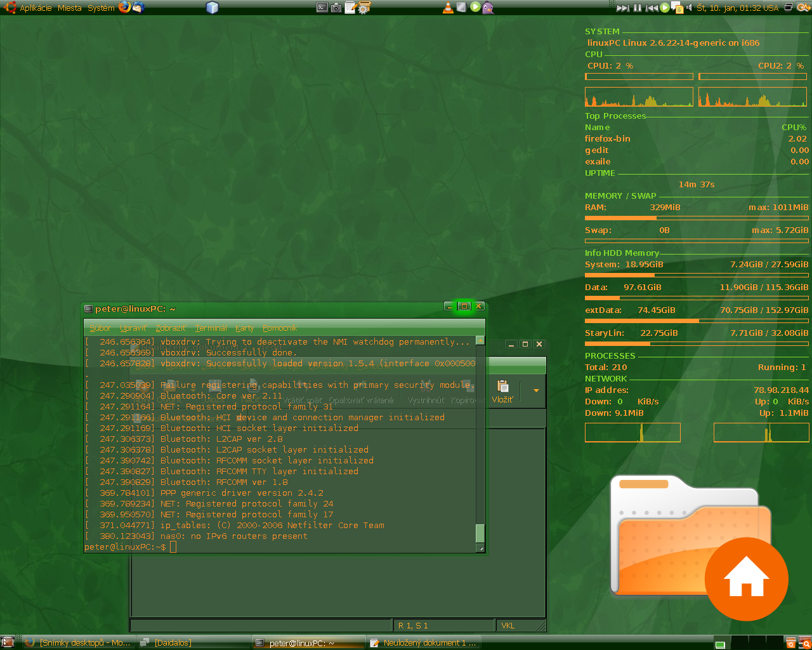Viewport: 812px width, 650px height.
Task: Minimize the peter@linuxPC terminal window
Action: (x=449, y=306)
